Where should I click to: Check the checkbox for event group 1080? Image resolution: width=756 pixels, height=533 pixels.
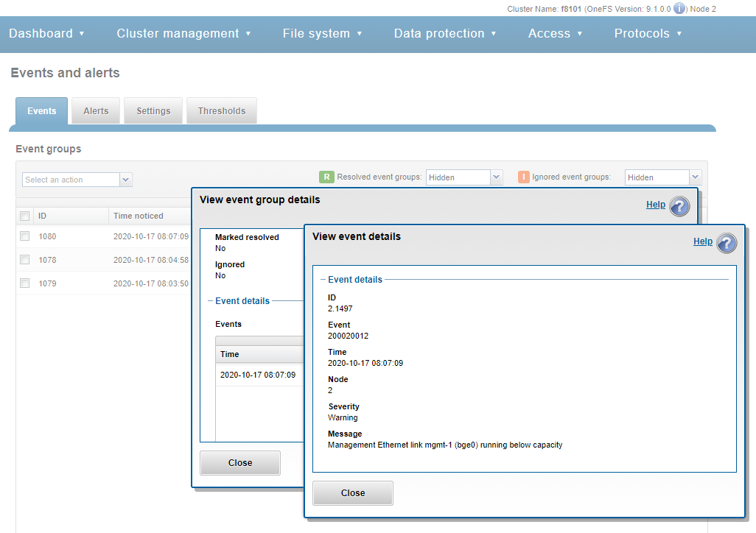click(x=24, y=236)
